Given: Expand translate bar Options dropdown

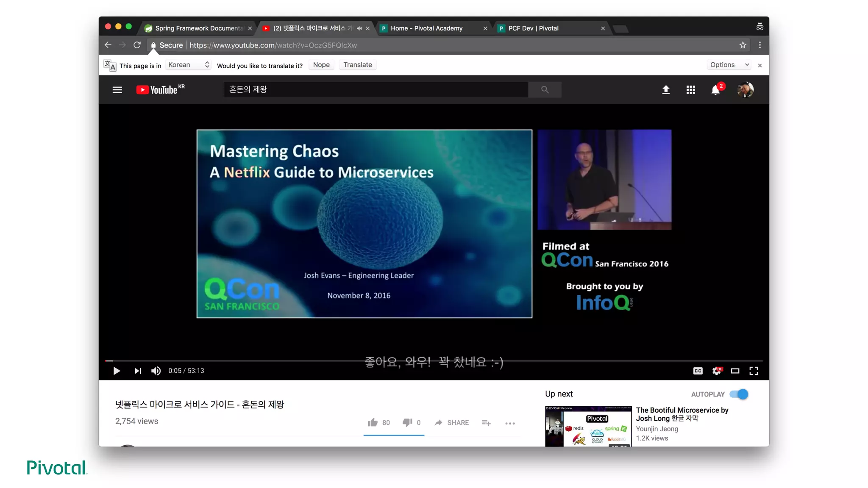Looking at the screenshot, I should (729, 65).
